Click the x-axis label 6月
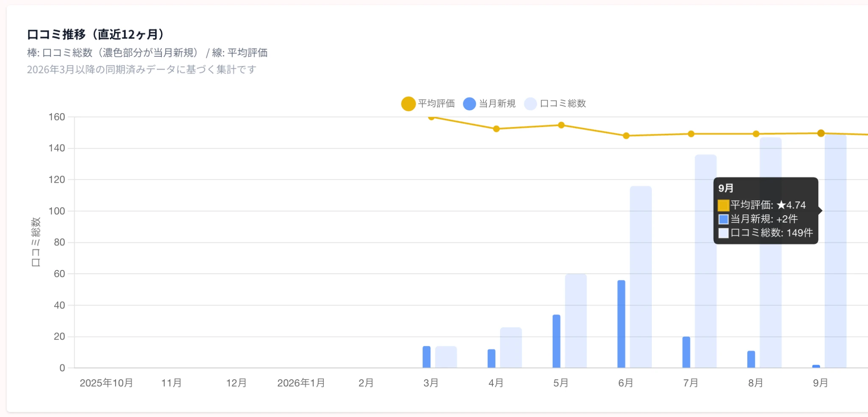Viewport: 868px width, 417px height. tap(626, 383)
